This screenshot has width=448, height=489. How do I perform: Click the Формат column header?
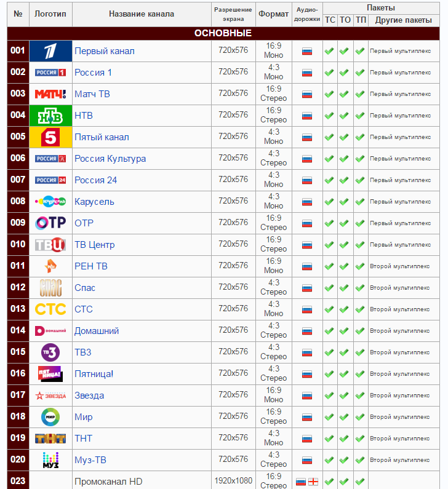[274, 14]
